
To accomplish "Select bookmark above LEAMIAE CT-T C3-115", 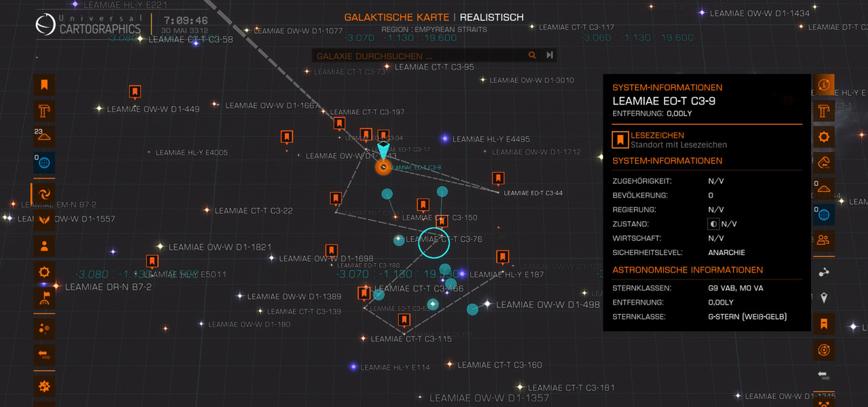I will pyautogui.click(x=404, y=320).
